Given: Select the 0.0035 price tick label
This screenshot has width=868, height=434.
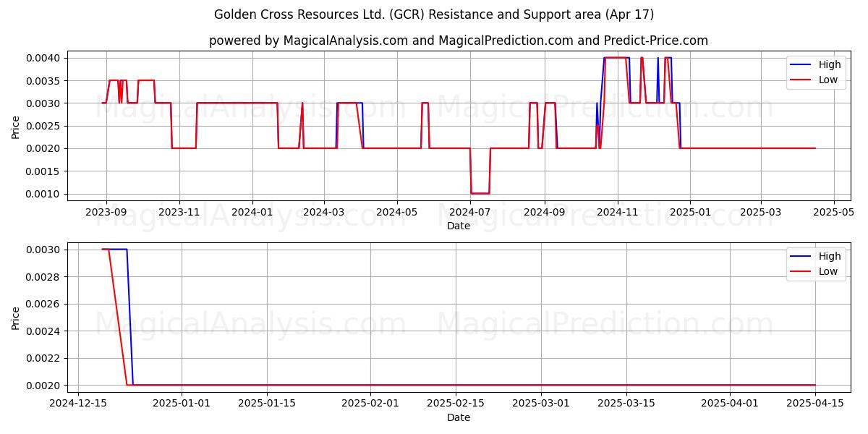Looking at the screenshot, I should click(45, 80).
